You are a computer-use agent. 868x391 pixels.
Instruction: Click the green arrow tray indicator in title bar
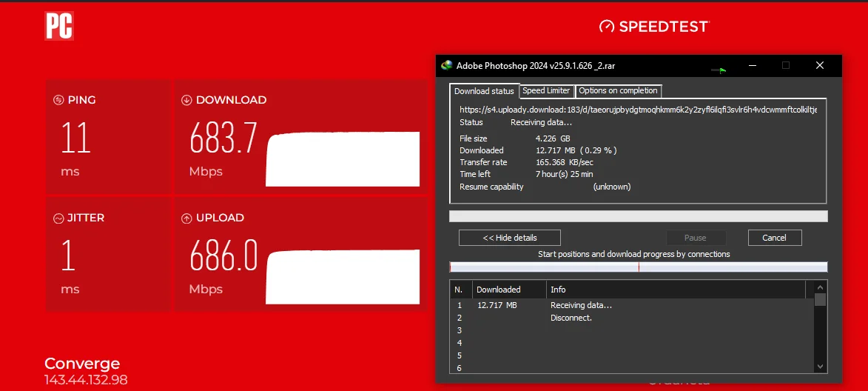[x=719, y=70]
